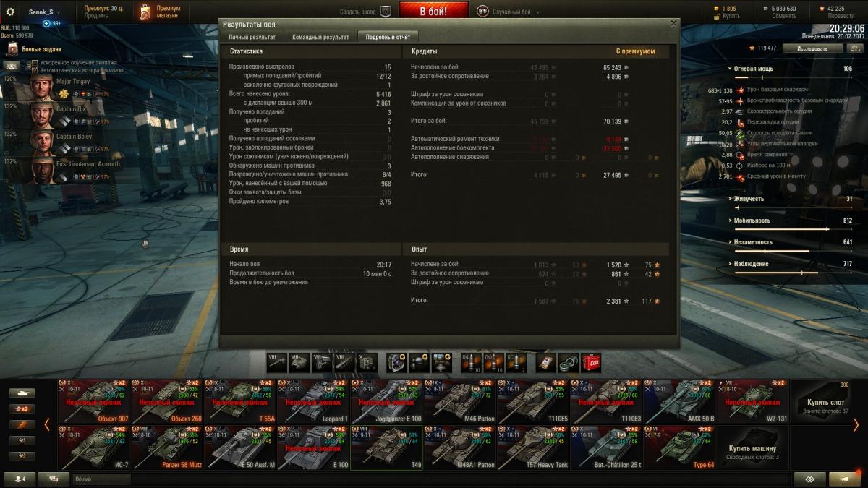Select crew member Captain Boley
Viewport: 868px width, 488px height.
(59, 144)
